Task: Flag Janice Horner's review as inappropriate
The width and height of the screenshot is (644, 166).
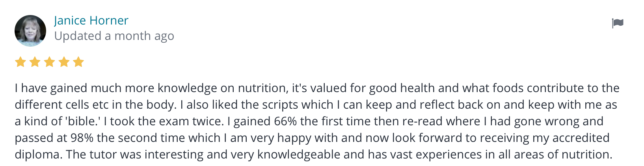Action: pos(618,23)
